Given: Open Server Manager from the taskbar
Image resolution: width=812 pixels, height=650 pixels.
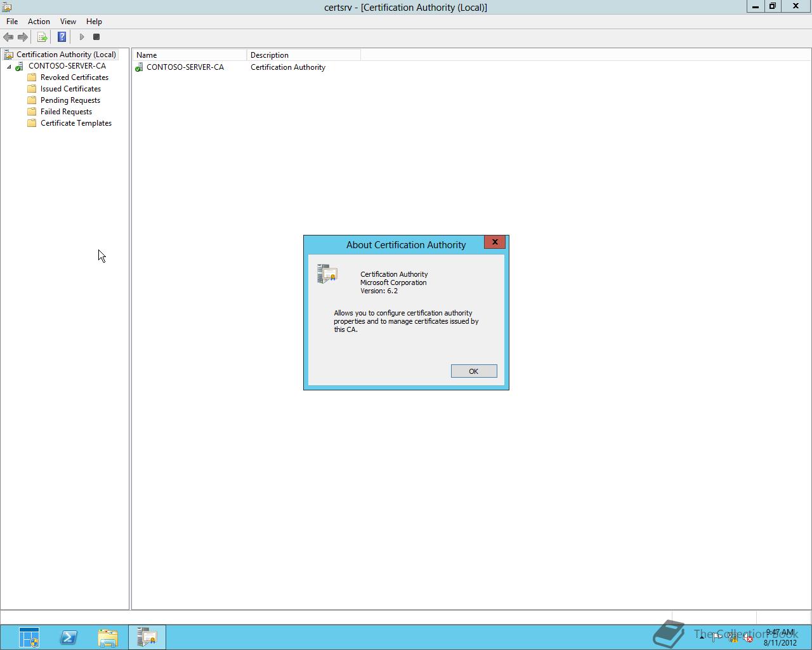Looking at the screenshot, I should click(29, 637).
